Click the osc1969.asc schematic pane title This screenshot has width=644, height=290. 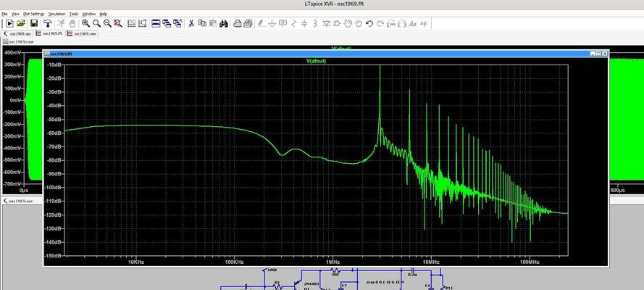[x=20, y=202]
